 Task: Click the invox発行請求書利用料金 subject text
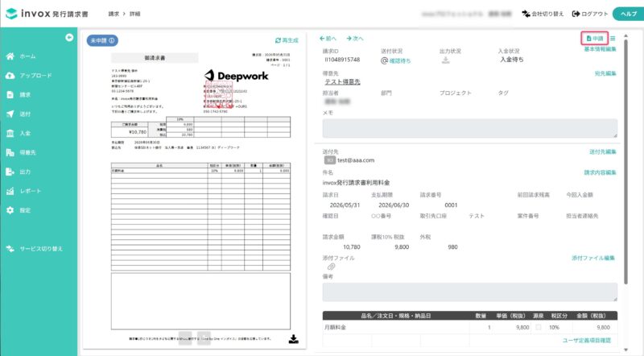pyautogui.click(x=356, y=183)
